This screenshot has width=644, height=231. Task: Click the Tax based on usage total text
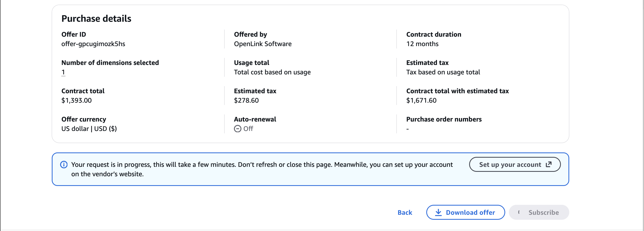(x=443, y=72)
